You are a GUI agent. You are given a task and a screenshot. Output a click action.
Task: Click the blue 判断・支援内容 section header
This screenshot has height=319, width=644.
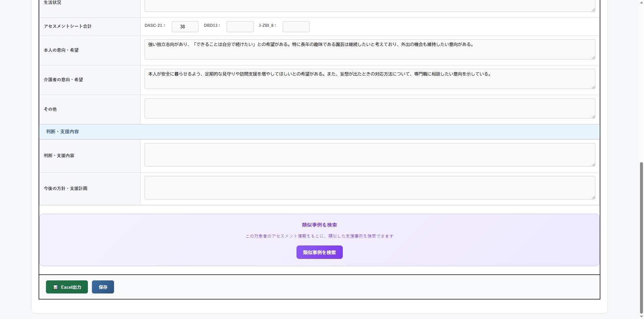pos(62,132)
